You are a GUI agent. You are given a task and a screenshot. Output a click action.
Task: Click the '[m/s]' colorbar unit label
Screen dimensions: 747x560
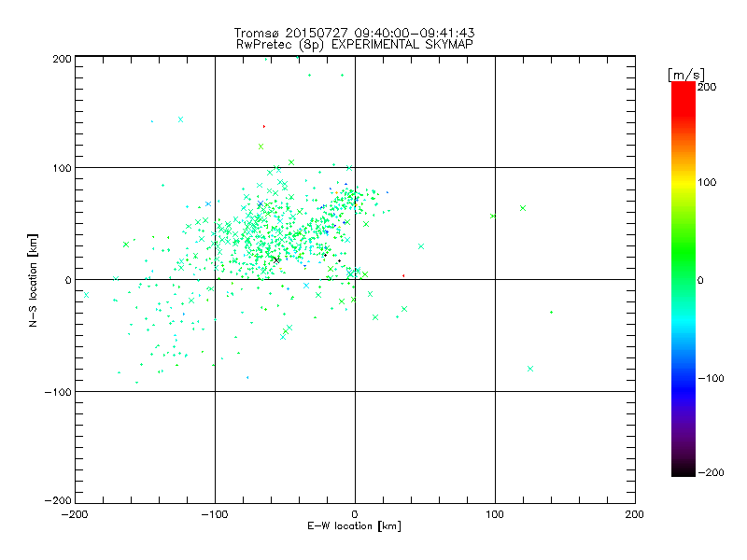(685, 75)
